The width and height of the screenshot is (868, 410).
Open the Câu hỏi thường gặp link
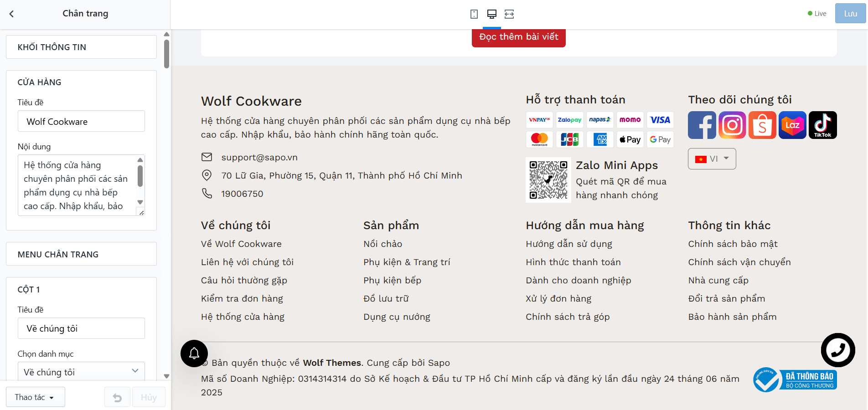(244, 280)
